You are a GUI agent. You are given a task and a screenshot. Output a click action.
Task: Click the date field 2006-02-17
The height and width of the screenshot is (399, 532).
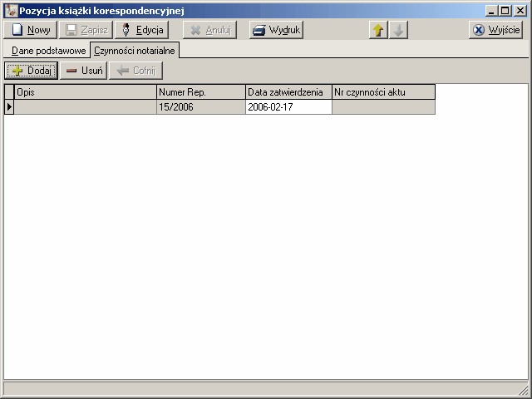[x=288, y=107]
